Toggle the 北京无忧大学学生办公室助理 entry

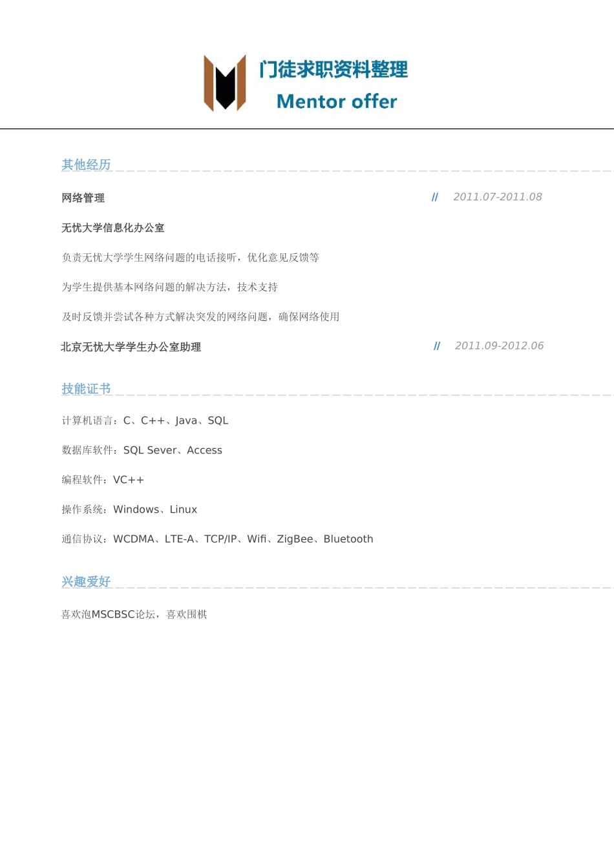(x=131, y=347)
